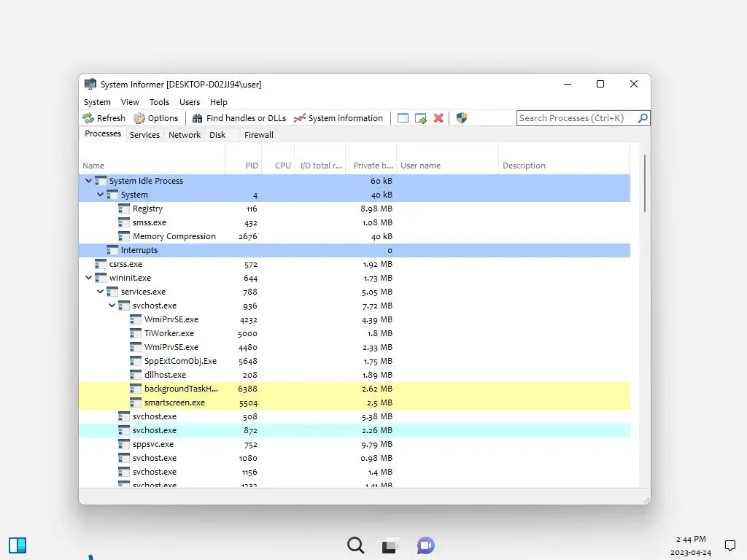
Task: Click the magnifier in the search box
Action: pyautogui.click(x=643, y=117)
